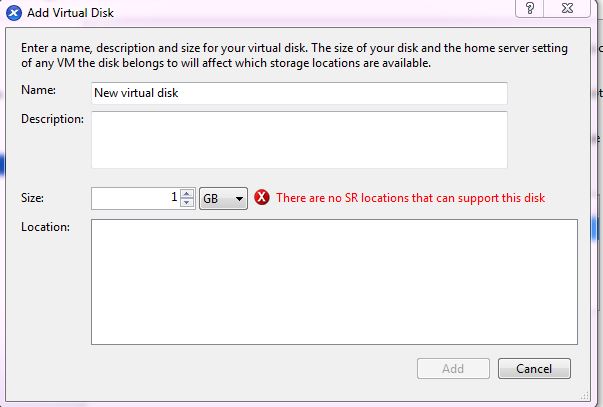The image size is (603, 407).
Task: Focus the Description text area
Action: pyautogui.click(x=299, y=139)
